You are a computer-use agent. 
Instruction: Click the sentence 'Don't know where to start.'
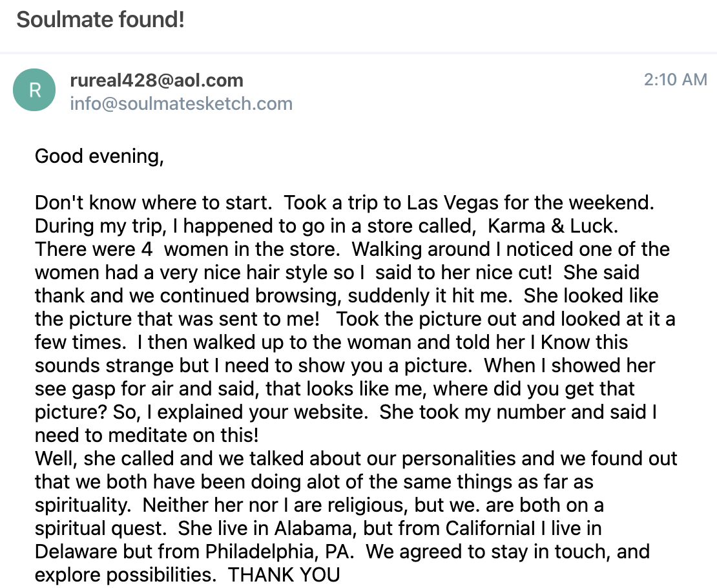[153, 203]
